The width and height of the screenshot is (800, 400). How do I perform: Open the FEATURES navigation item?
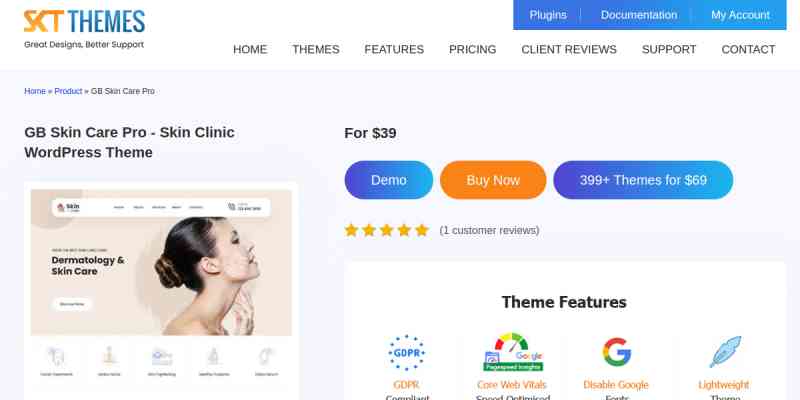pyautogui.click(x=394, y=49)
